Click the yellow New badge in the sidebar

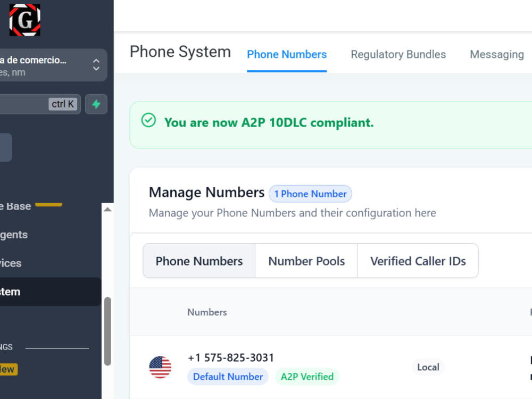coord(8,369)
